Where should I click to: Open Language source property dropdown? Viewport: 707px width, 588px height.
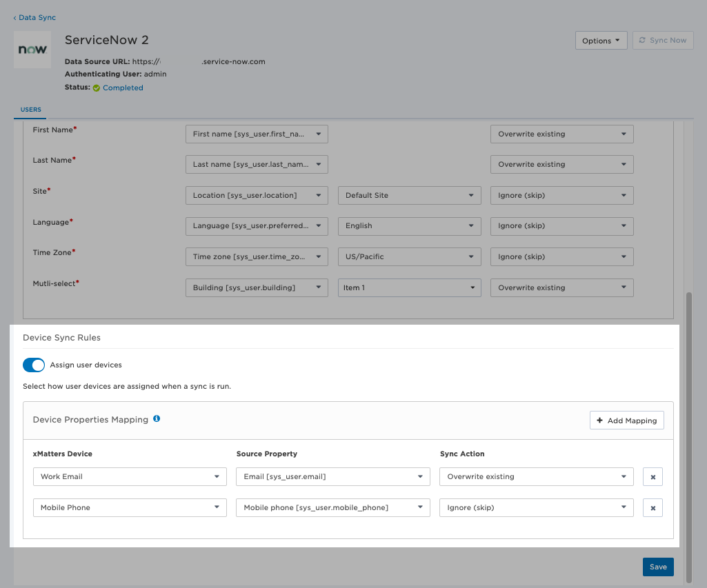click(257, 226)
